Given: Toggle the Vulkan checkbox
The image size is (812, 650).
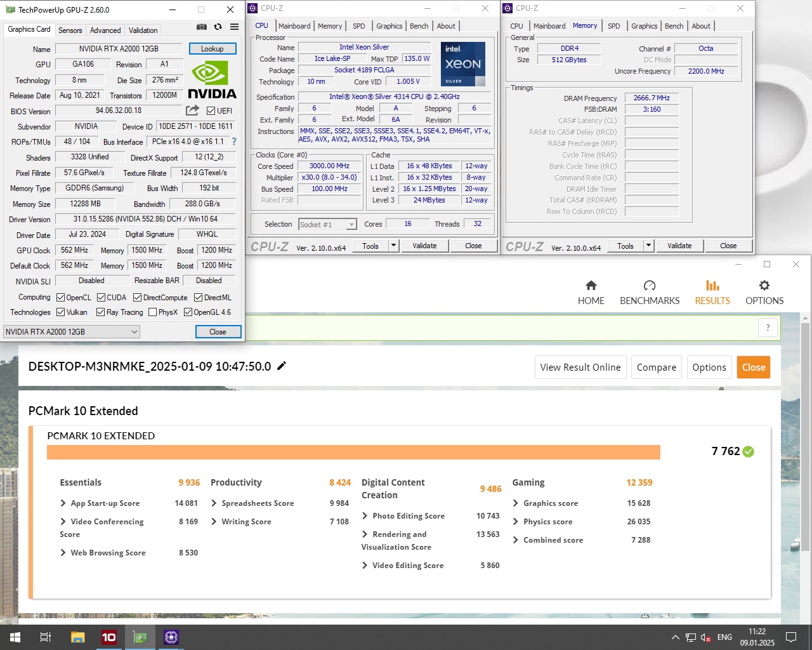Looking at the screenshot, I should 60,312.
